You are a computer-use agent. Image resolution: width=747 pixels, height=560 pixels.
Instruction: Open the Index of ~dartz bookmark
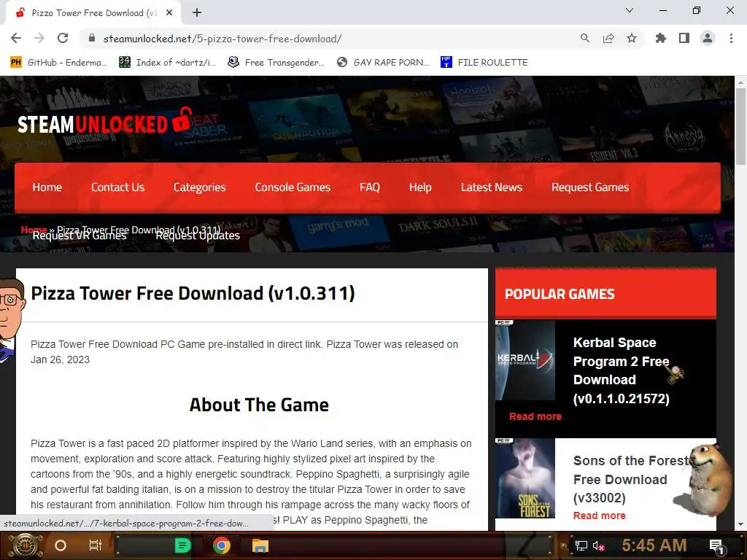click(167, 63)
